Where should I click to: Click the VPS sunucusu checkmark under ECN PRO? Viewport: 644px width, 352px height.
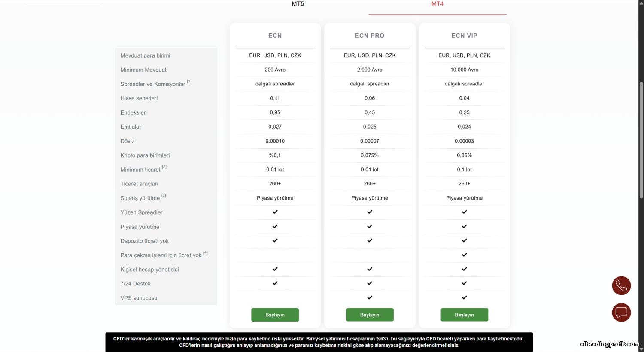point(370,297)
